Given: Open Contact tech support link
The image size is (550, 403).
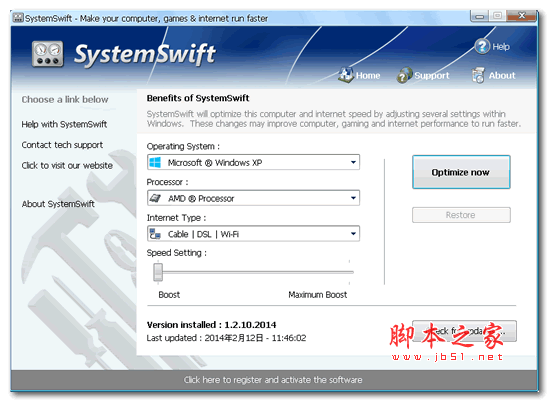Looking at the screenshot, I should coord(62,145).
